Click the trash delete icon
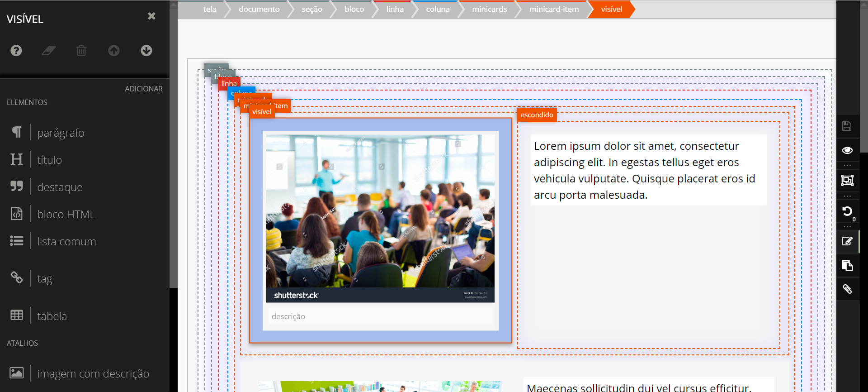Viewport: 868px width, 392px height. [81, 51]
